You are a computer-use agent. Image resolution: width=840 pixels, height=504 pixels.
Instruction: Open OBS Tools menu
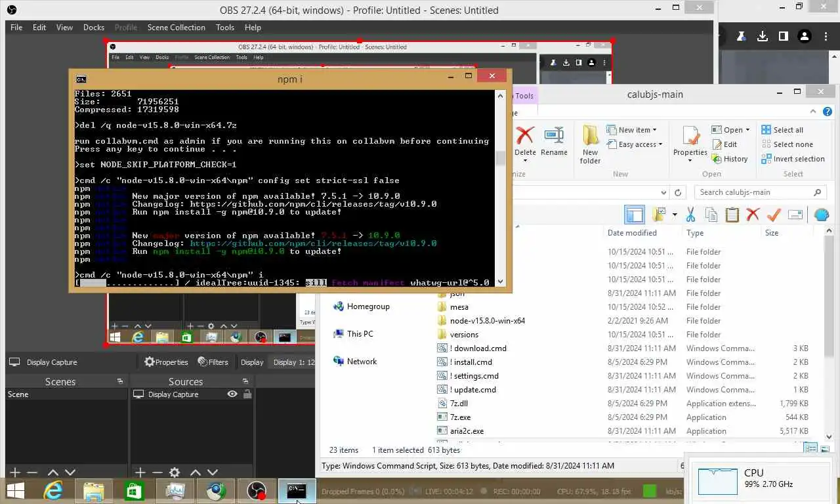(x=225, y=28)
